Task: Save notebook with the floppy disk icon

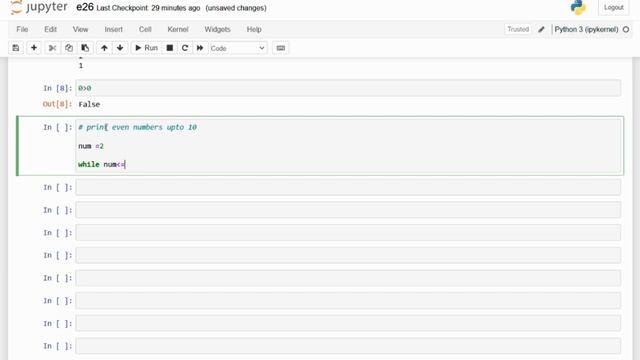Action: click(x=16, y=48)
